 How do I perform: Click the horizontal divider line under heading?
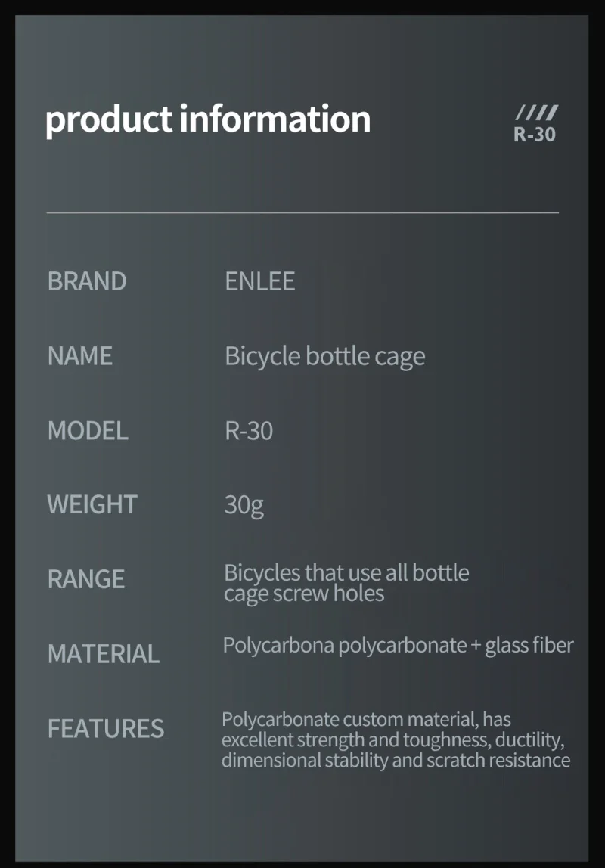pos(302,212)
